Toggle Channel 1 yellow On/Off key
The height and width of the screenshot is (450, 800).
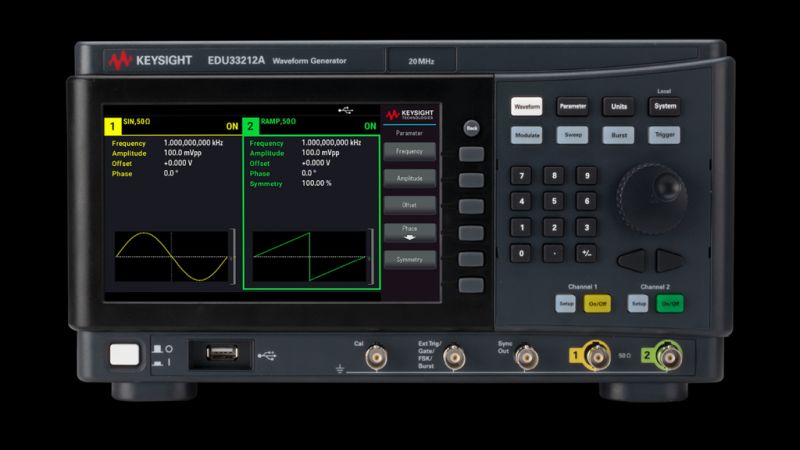point(597,304)
